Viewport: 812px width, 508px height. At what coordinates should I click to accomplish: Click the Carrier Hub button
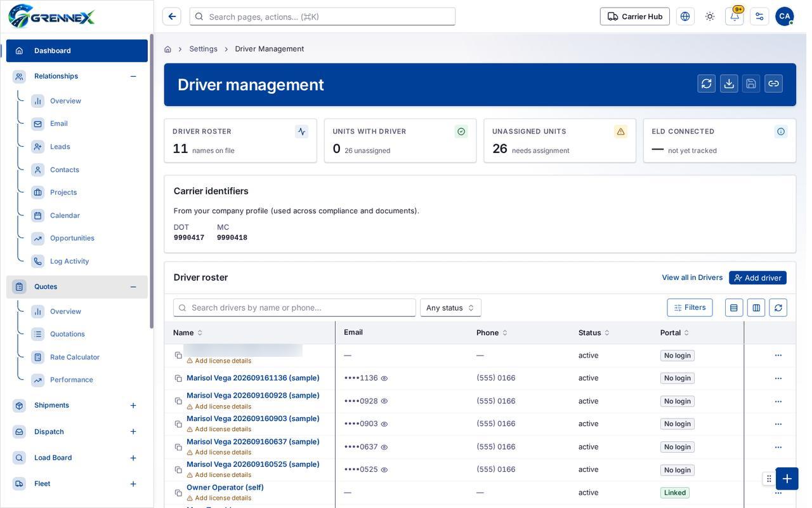click(634, 17)
